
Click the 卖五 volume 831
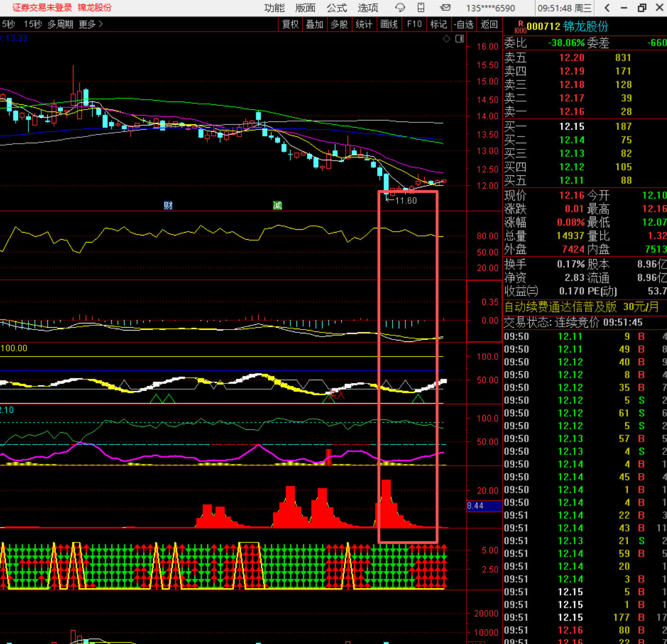click(x=623, y=58)
